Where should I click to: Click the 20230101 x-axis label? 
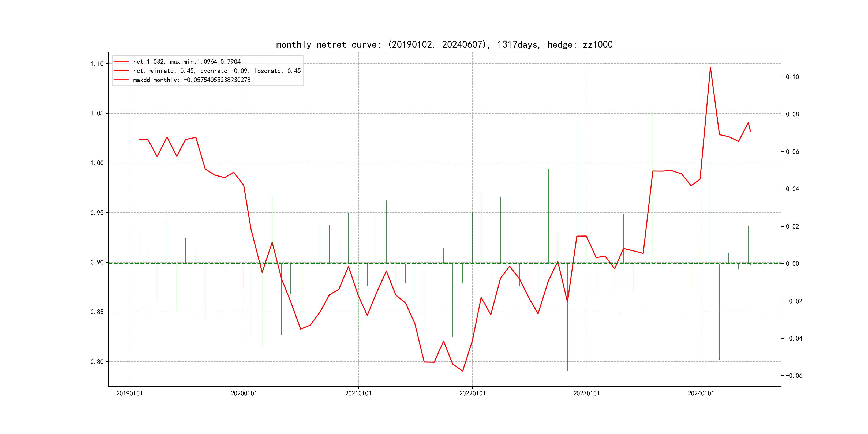pos(586,393)
